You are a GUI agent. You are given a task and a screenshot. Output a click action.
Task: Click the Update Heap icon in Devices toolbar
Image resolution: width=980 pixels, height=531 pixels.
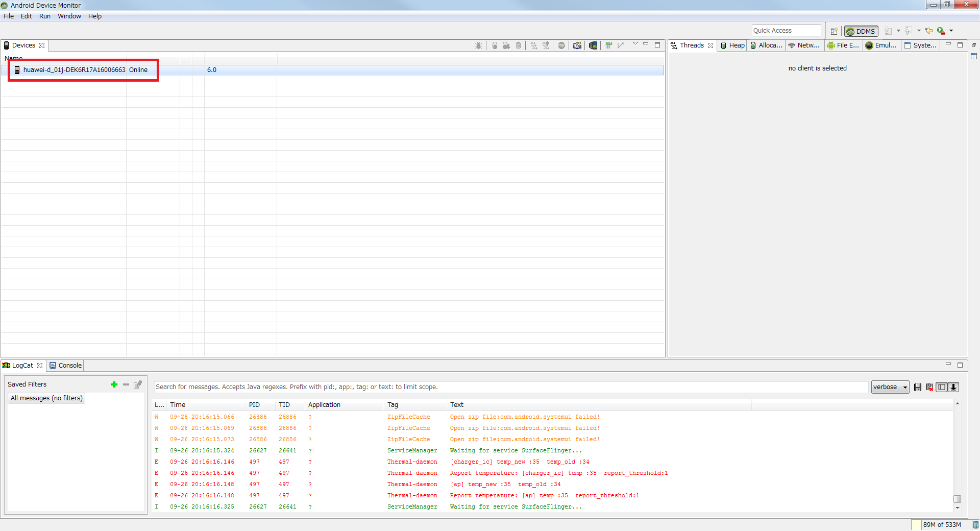494,45
